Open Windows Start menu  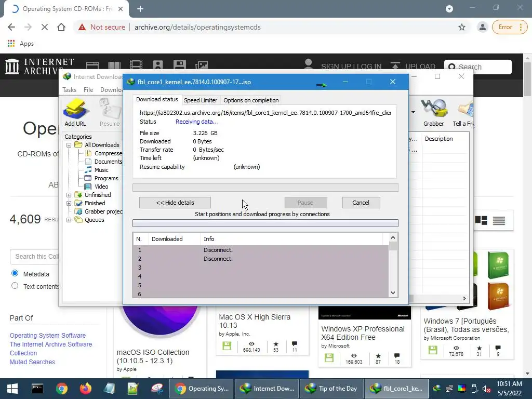tap(12, 389)
